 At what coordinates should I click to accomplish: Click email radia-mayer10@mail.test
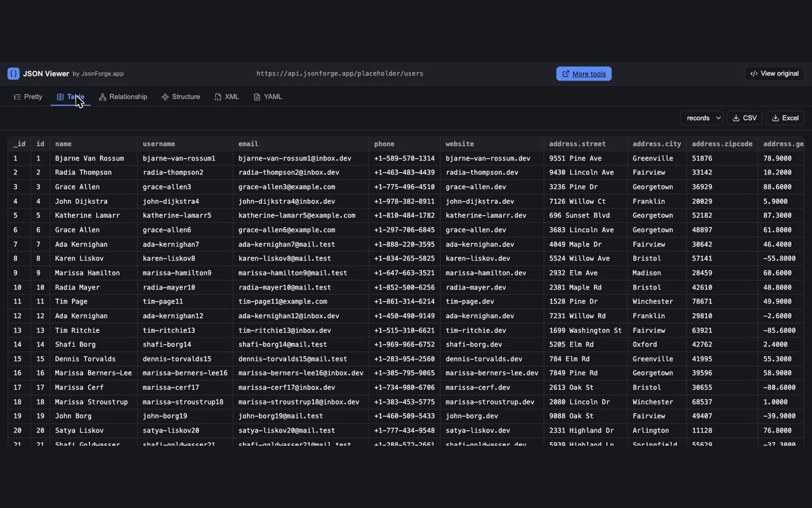[301, 287]
